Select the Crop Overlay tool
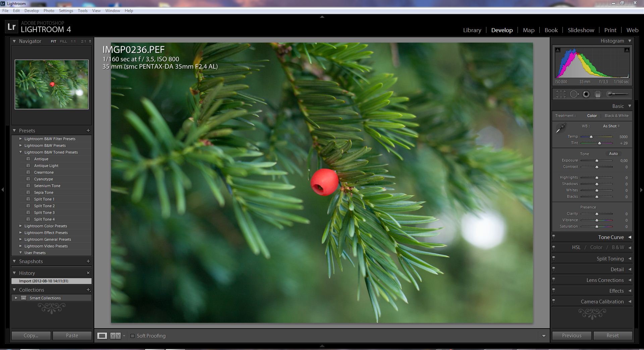The width and height of the screenshot is (644, 350). point(561,94)
